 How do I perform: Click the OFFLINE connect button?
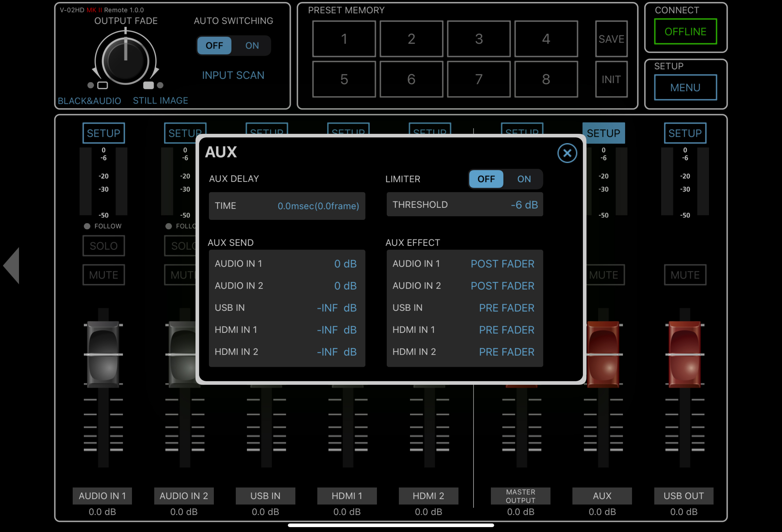[x=685, y=32]
